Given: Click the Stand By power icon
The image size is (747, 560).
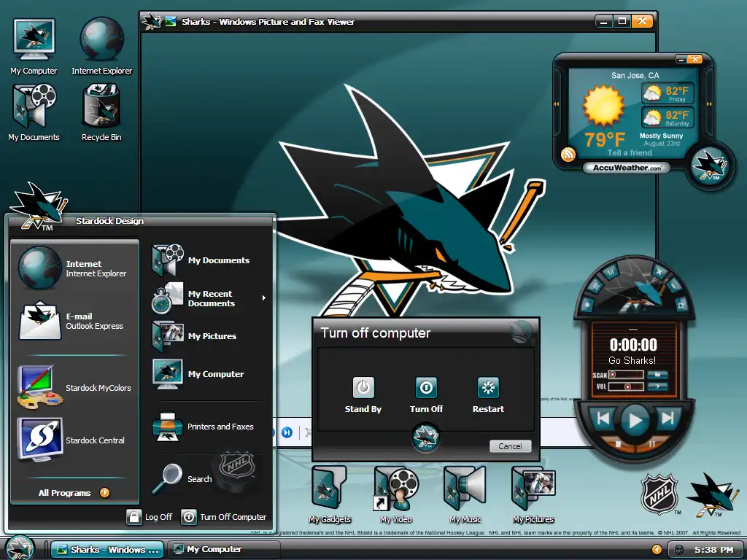Looking at the screenshot, I should click(x=363, y=387).
